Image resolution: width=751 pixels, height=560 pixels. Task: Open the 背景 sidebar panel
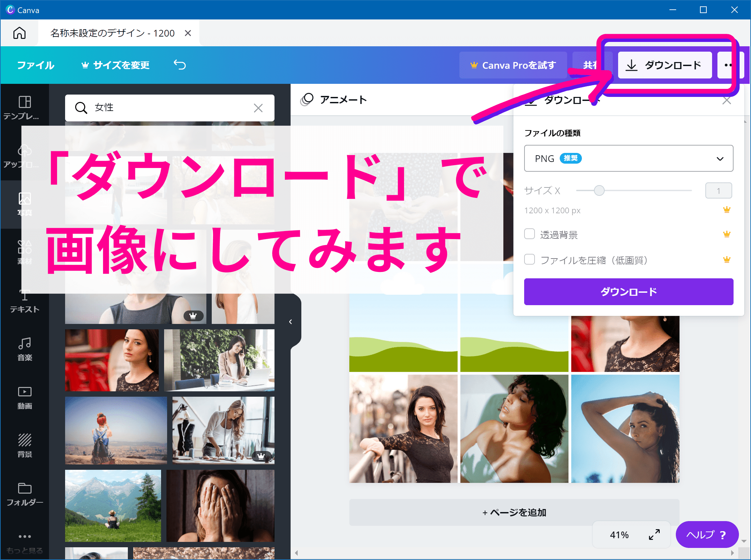point(24,446)
